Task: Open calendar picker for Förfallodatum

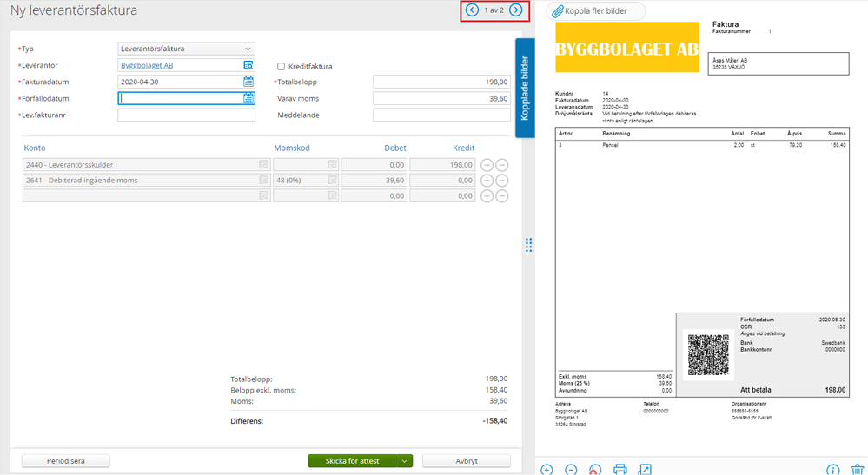Action: coord(248,98)
